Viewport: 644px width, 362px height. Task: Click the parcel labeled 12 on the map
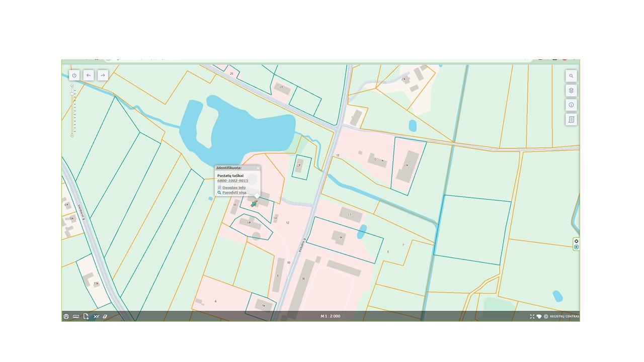[x=288, y=223]
